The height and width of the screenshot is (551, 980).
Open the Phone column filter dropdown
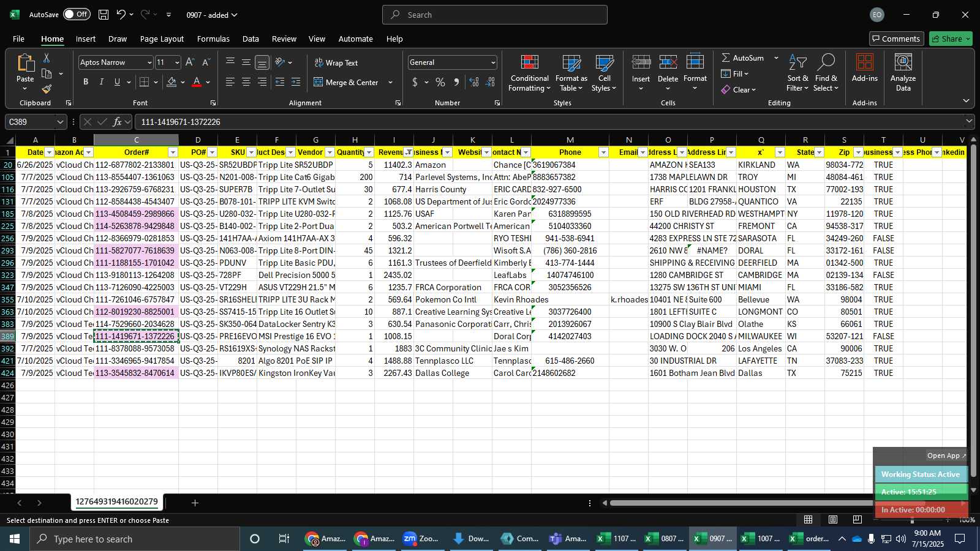tap(603, 152)
